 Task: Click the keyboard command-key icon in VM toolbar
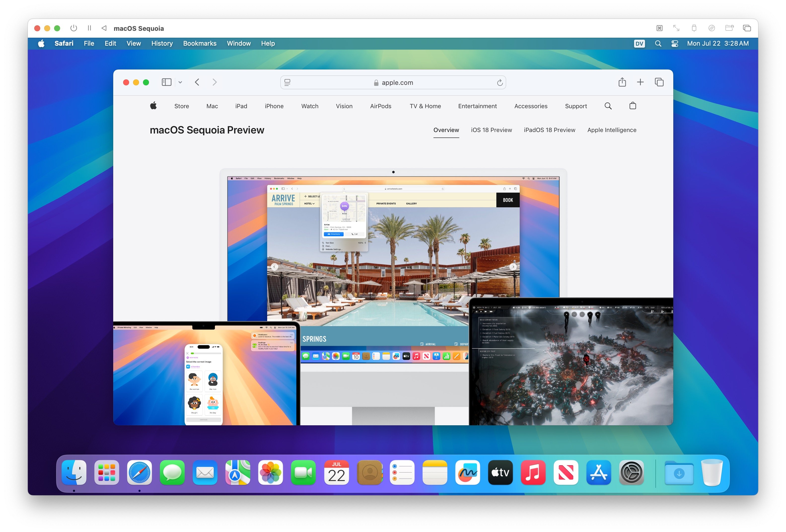tap(659, 28)
